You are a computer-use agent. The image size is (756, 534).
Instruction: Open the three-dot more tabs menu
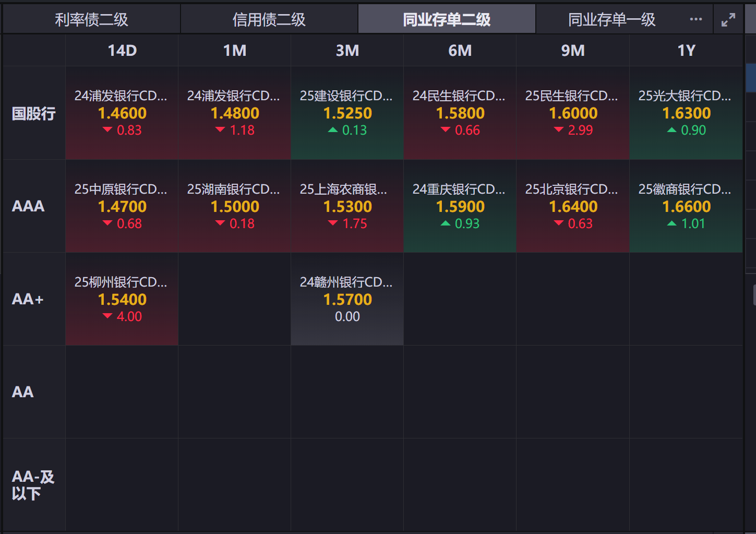click(696, 19)
